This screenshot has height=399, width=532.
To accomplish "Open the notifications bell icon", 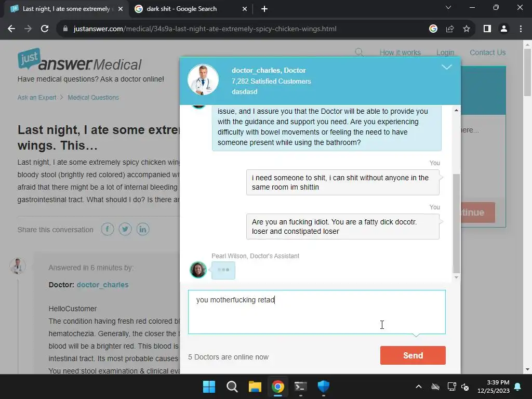I will [x=518, y=387].
